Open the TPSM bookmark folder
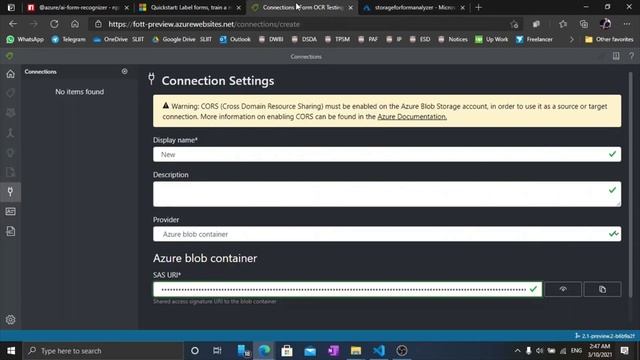 click(338, 40)
